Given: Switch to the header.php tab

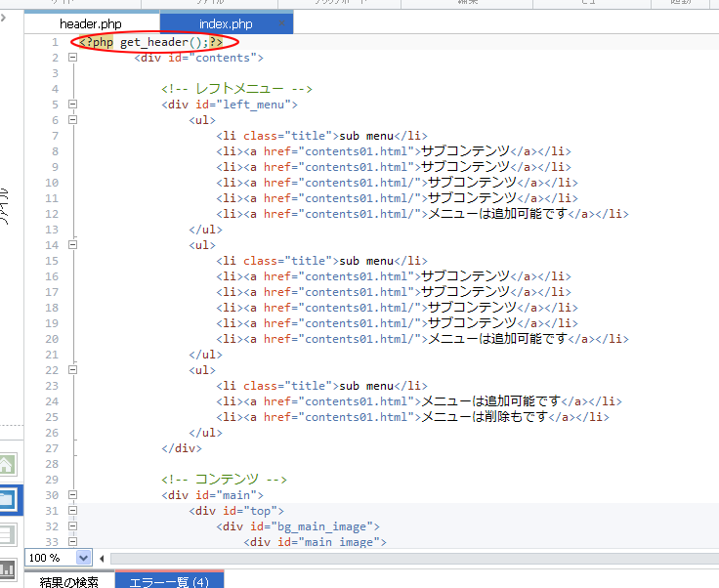Looking at the screenshot, I should 91,23.
